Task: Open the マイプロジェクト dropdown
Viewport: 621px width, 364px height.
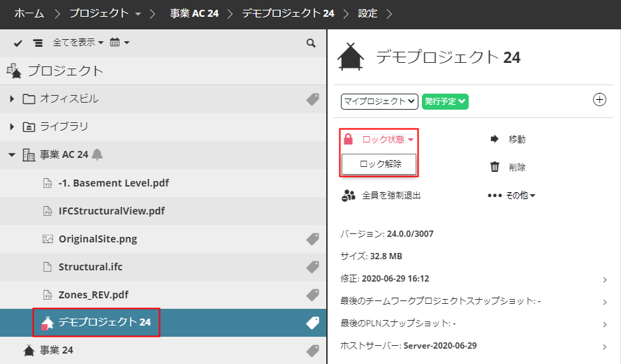Action: coord(379,101)
